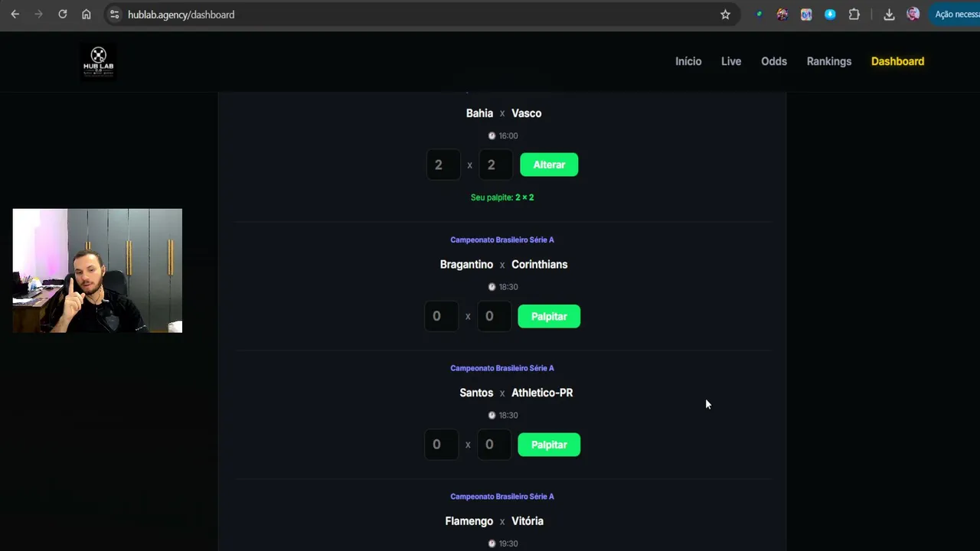Open the browser Downloads icon
The height and width of the screenshot is (551, 980).
click(889, 15)
